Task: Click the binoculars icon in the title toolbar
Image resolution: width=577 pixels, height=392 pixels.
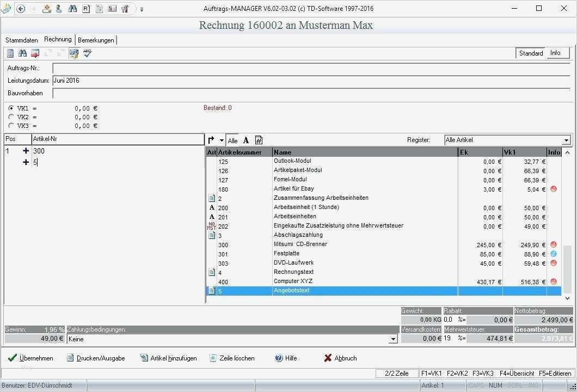Action: tap(72, 9)
